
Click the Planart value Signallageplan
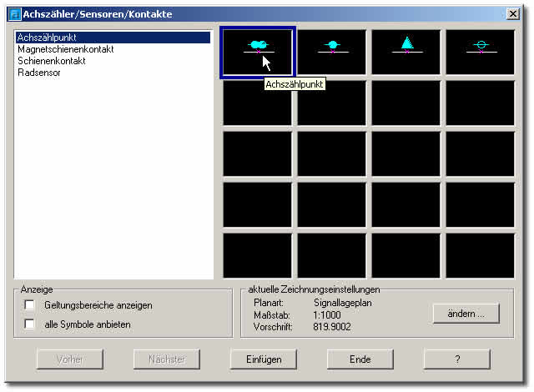[x=343, y=303]
